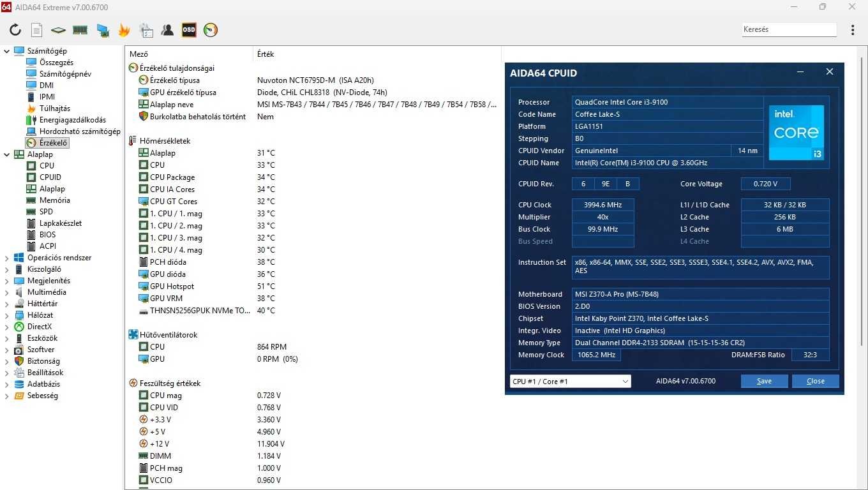868x490 pixels.
Task: Open the CPU #1 / Core #1 dropdown
Action: point(570,381)
